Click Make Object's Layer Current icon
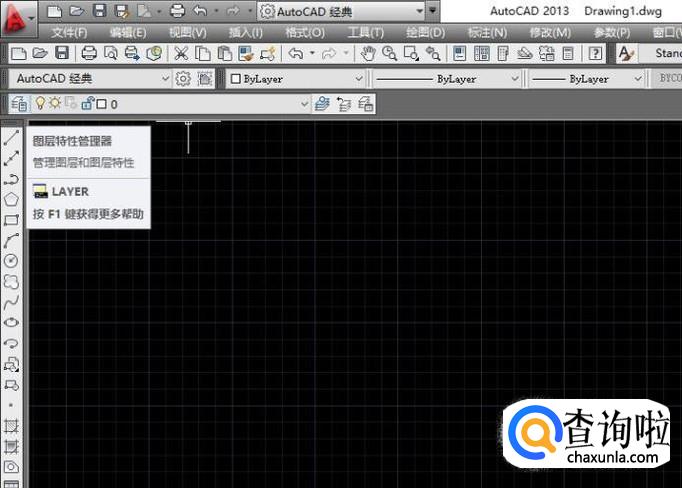Image resolution: width=682 pixels, height=488 pixels. 322,104
